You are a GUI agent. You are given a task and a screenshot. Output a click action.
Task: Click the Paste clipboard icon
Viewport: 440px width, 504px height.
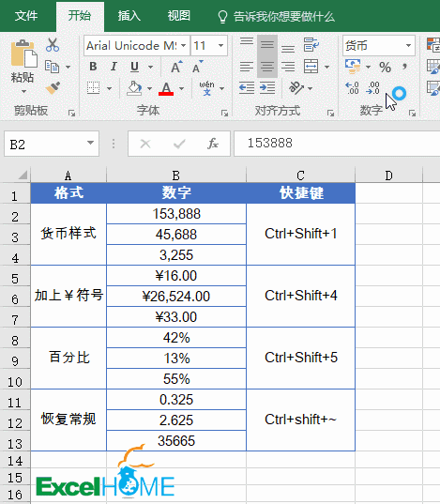click(23, 53)
